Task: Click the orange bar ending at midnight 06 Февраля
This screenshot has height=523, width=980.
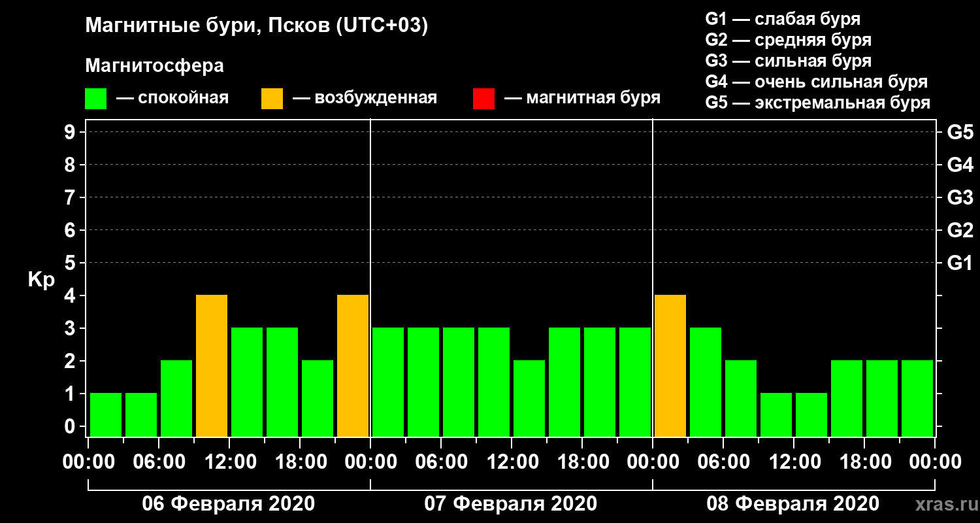Action: tap(353, 365)
